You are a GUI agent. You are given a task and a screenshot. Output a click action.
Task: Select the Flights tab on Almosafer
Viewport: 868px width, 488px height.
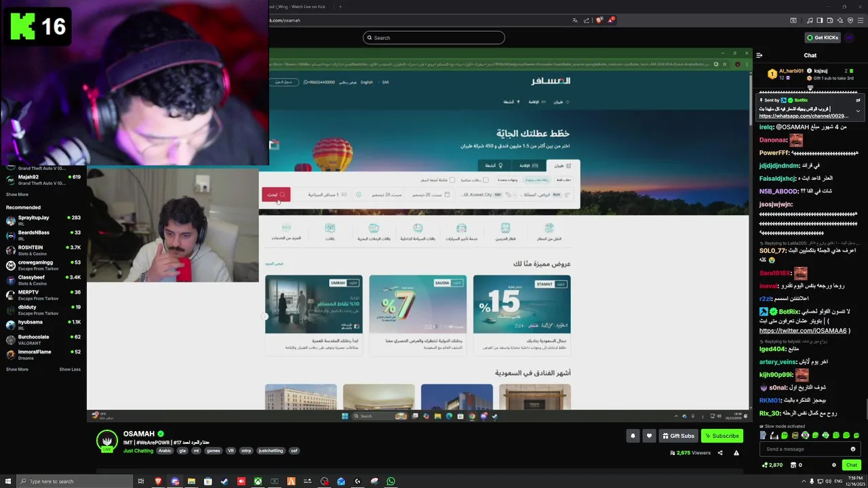(x=563, y=165)
